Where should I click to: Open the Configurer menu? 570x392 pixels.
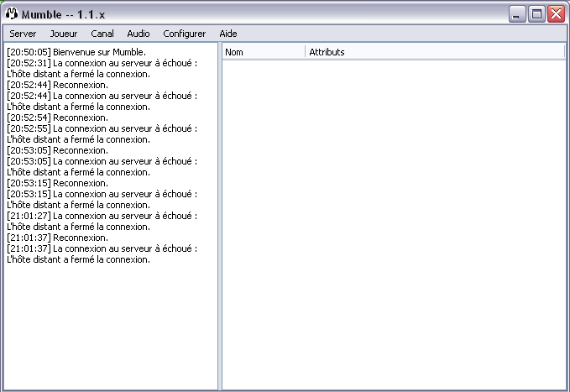coord(185,34)
